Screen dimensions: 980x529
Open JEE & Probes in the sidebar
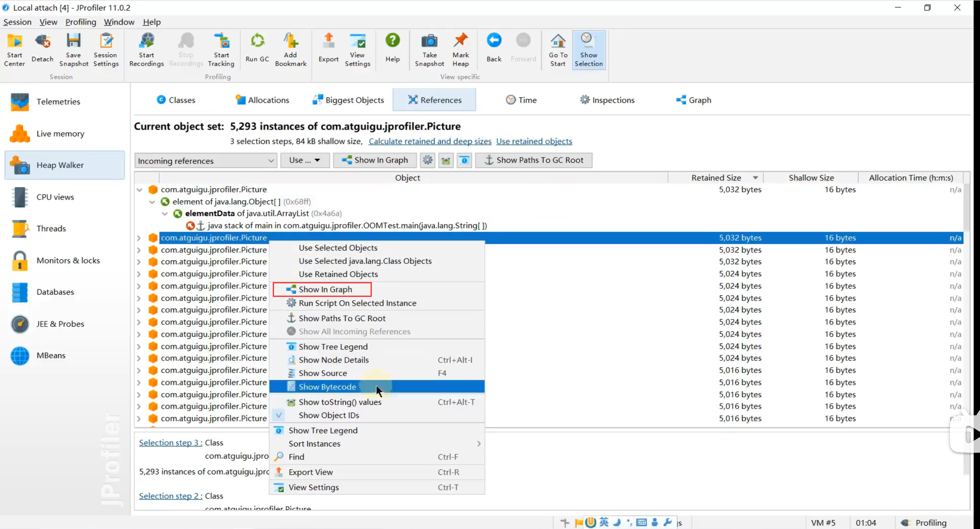[x=64, y=324]
